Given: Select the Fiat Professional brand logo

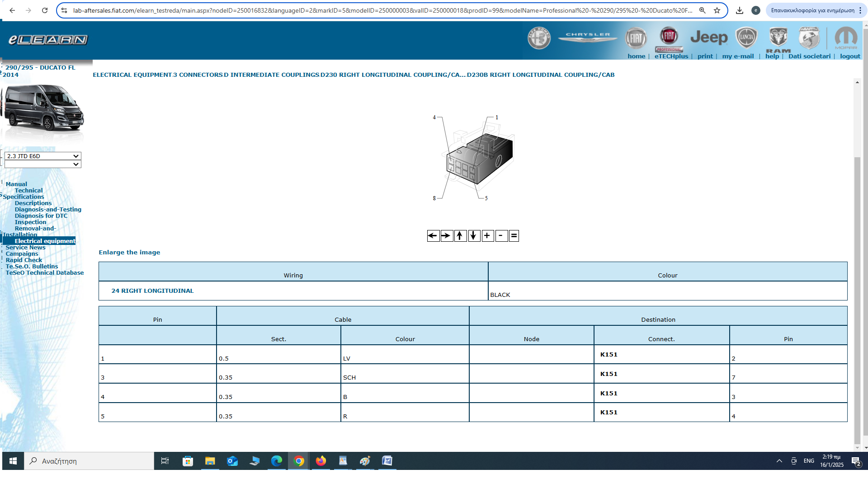Looking at the screenshot, I should point(669,39).
